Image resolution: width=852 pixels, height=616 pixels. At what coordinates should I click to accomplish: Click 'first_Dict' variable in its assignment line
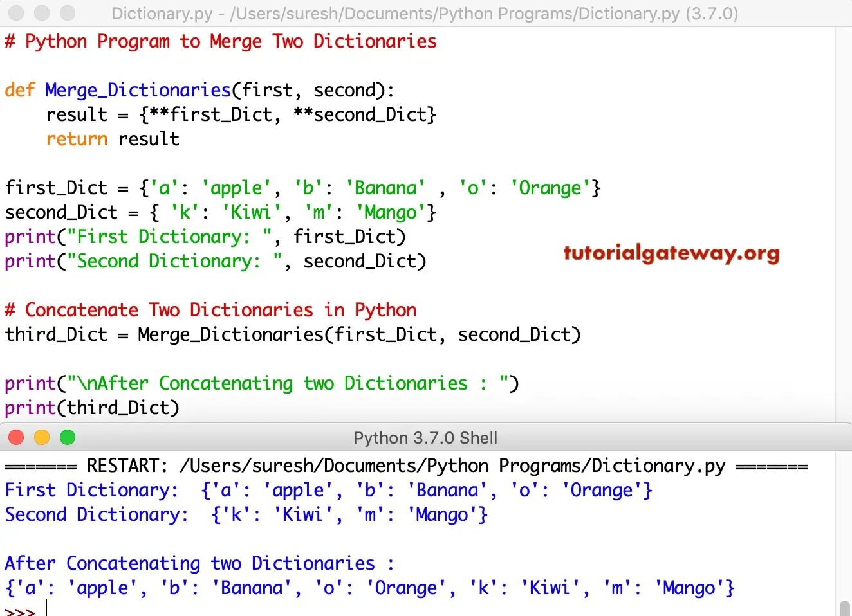click(56, 188)
